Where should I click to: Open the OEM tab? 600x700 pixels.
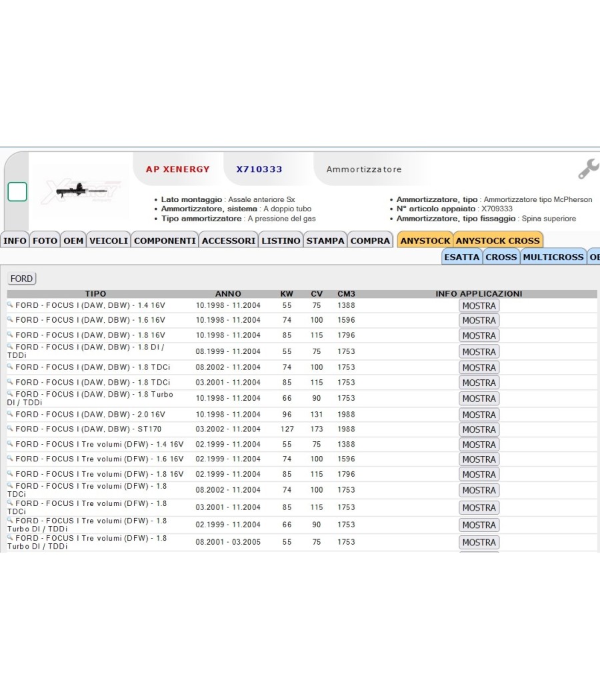tap(73, 241)
